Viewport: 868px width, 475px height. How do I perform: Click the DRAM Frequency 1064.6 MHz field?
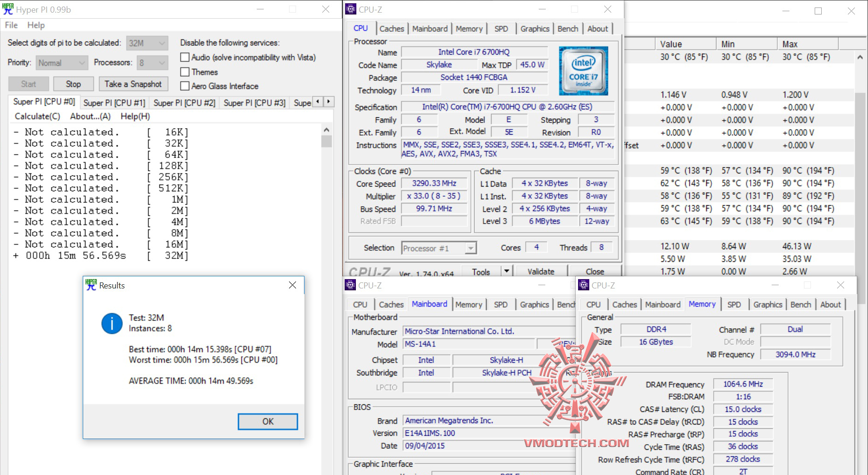coord(743,384)
